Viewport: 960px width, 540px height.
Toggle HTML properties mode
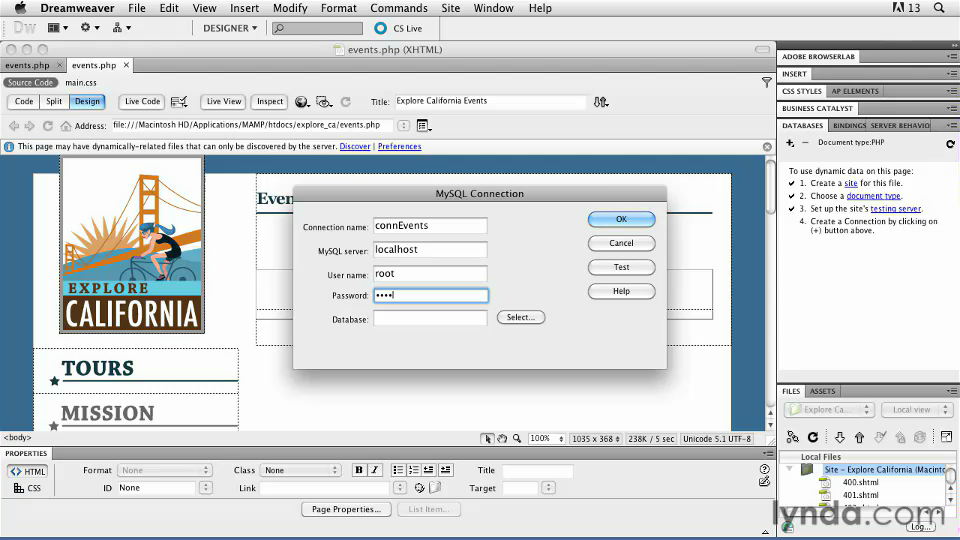(28, 471)
